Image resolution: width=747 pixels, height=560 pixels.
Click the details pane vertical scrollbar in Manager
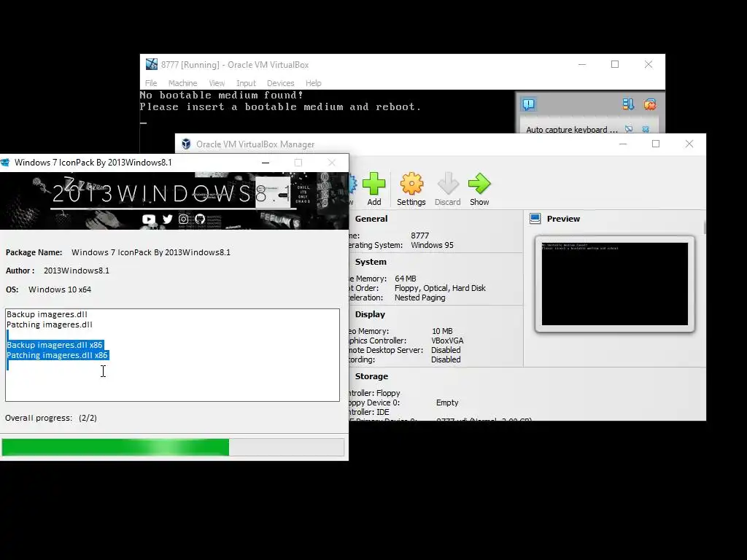(704, 227)
